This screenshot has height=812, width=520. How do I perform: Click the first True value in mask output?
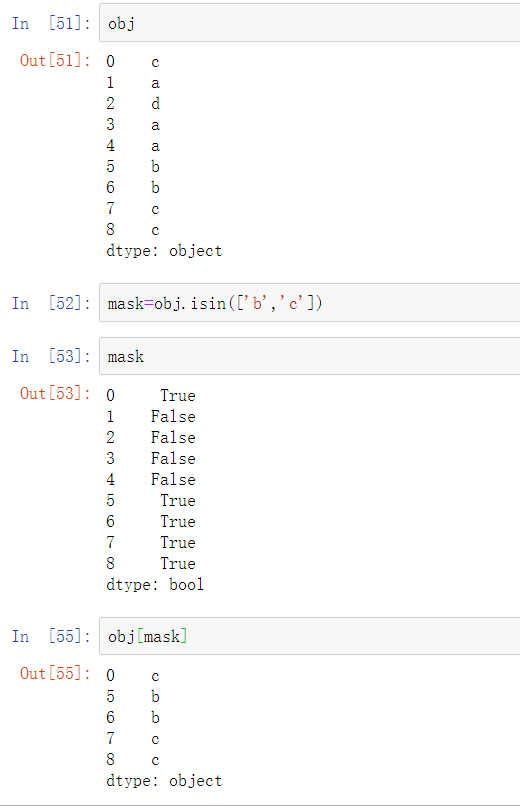[178, 396]
